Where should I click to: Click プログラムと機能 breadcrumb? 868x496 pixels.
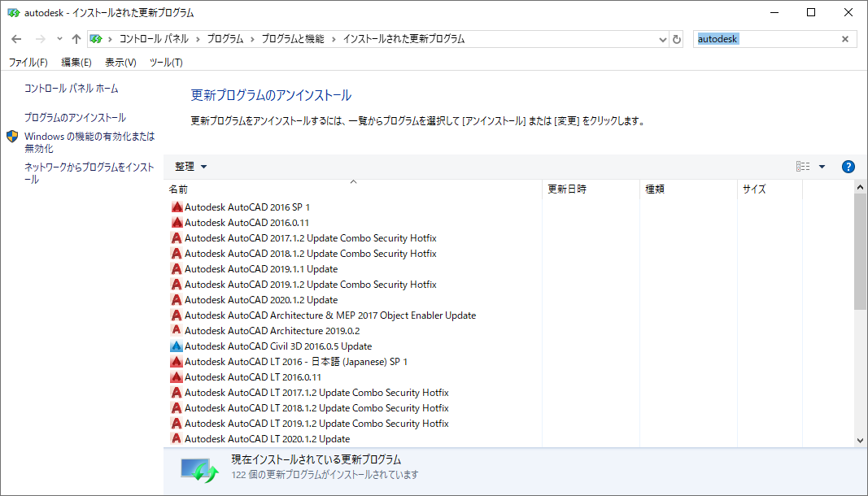pyautogui.click(x=293, y=39)
